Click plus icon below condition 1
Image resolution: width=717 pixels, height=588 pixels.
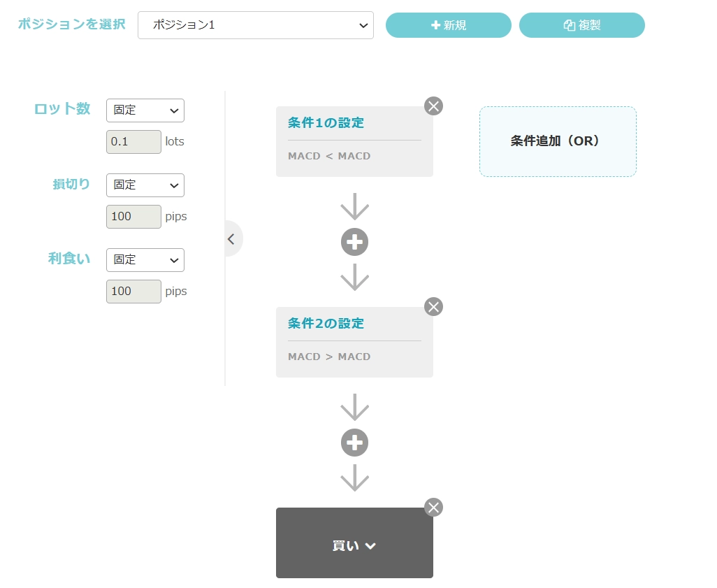pos(354,242)
